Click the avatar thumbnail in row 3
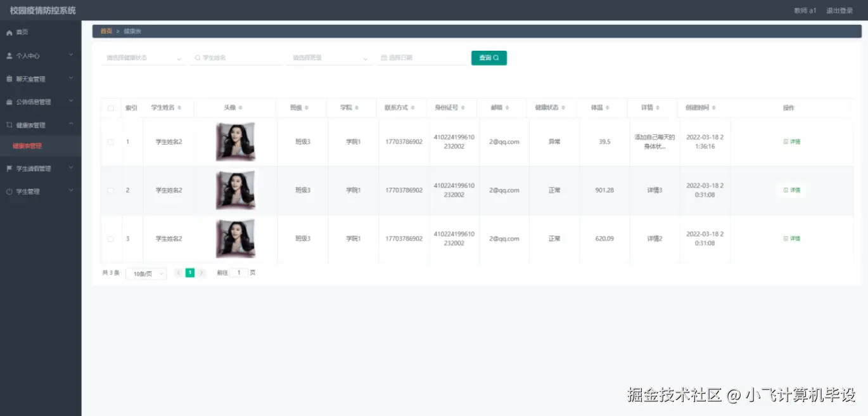The width and height of the screenshot is (868, 416). [236, 239]
